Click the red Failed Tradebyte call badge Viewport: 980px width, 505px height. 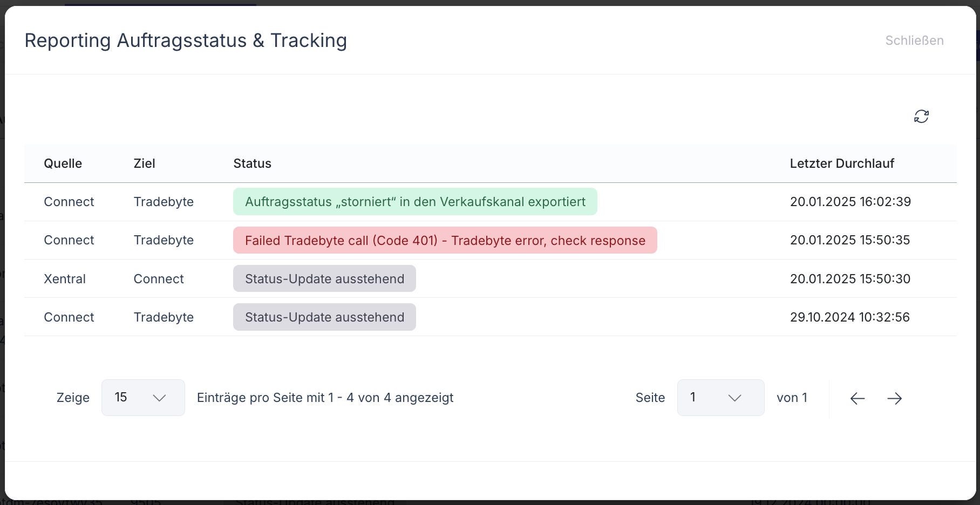(x=445, y=240)
